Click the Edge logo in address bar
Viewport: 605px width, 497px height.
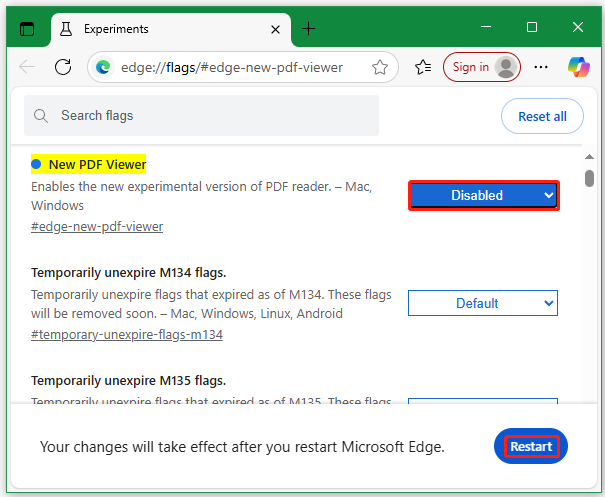point(103,67)
